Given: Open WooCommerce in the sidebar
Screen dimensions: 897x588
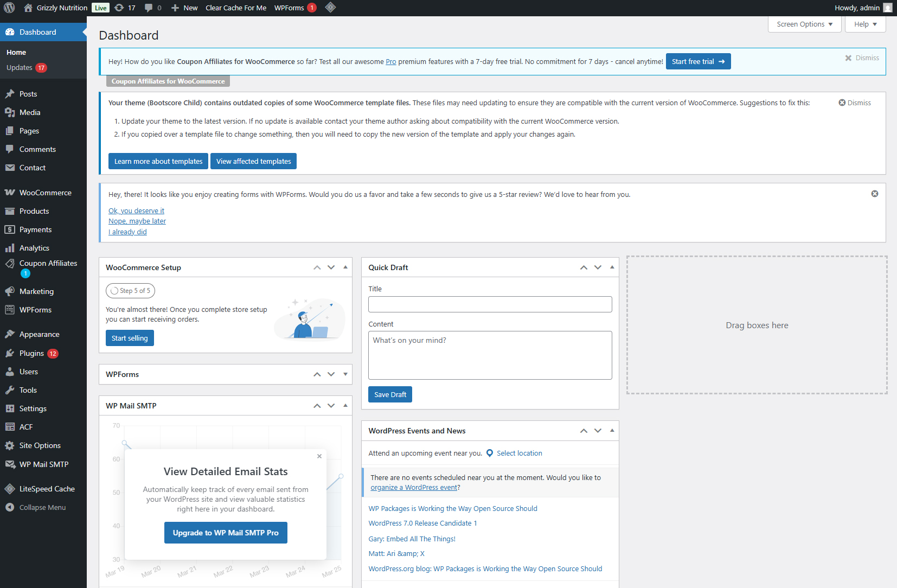Looking at the screenshot, I should click(45, 193).
